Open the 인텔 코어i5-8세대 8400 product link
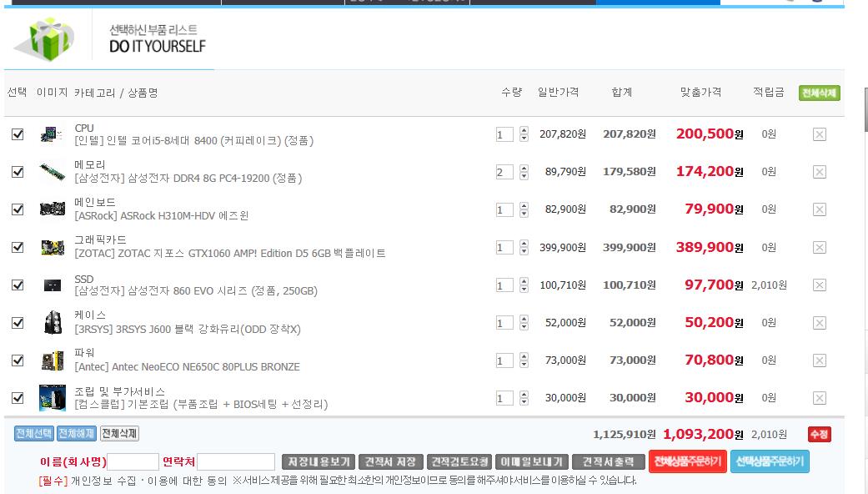The image size is (868, 494). coord(194,141)
